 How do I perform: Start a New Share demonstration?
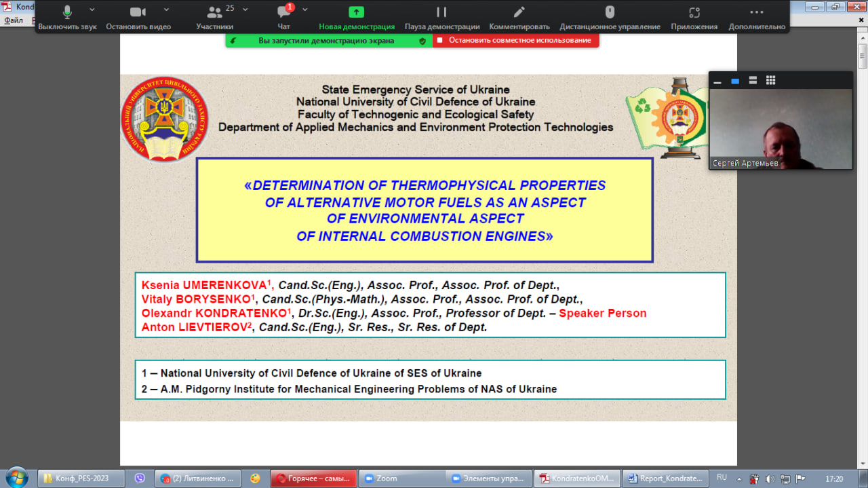357,16
